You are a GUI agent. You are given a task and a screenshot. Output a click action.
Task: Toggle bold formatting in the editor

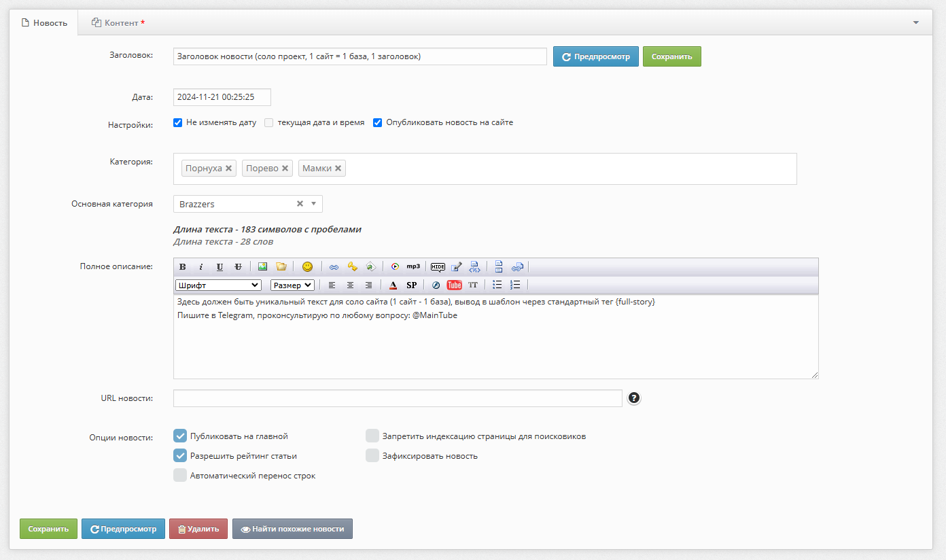point(183,266)
